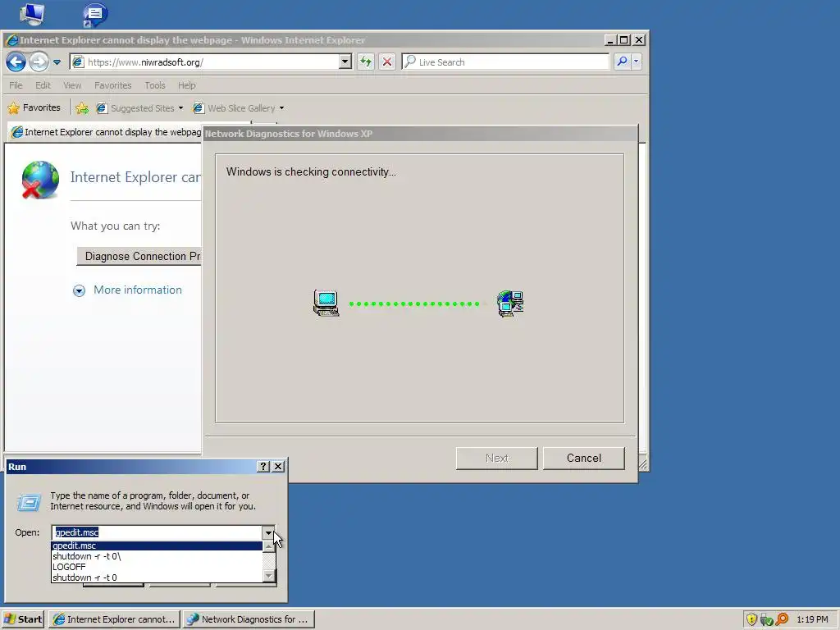Open the Help menu

click(187, 85)
